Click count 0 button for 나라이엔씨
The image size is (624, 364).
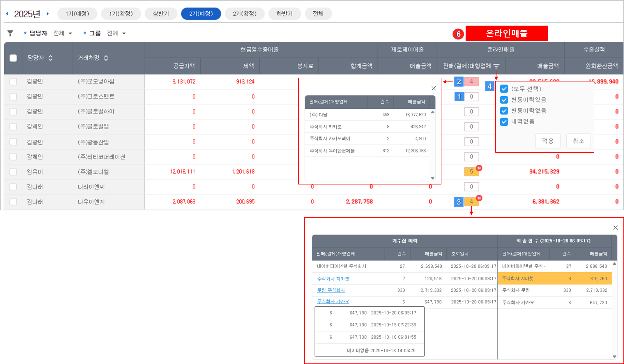(471, 187)
